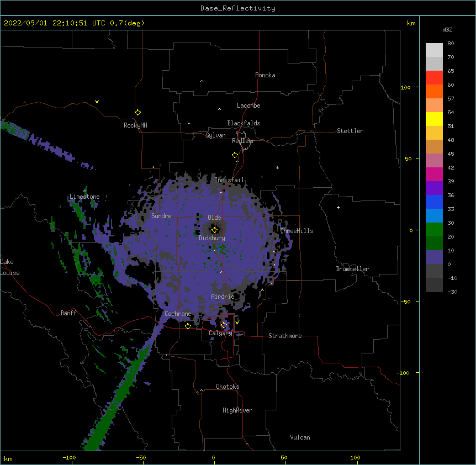
Task: Click the dBZ legend heading
Action: click(x=447, y=30)
